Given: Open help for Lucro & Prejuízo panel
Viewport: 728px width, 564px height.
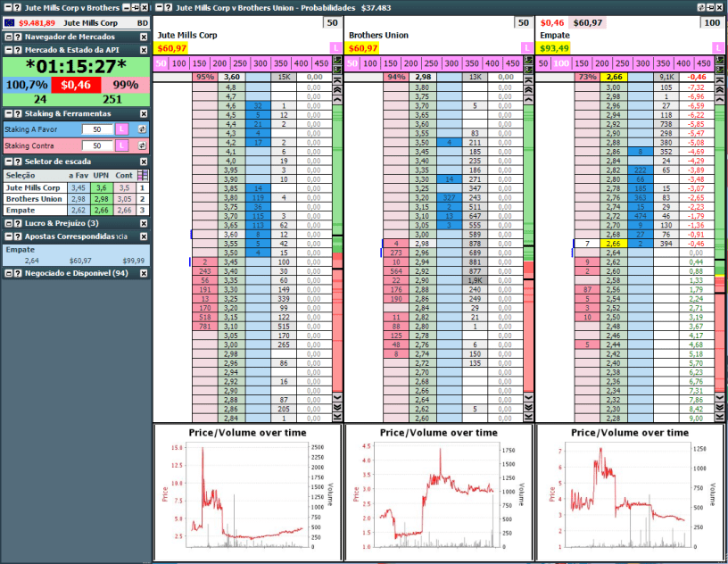Looking at the screenshot, I should [18, 223].
